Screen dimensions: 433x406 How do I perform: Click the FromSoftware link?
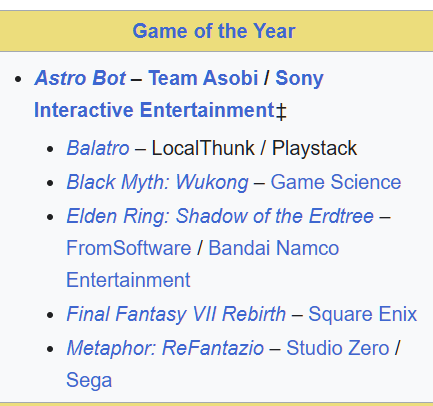click(129, 248)
